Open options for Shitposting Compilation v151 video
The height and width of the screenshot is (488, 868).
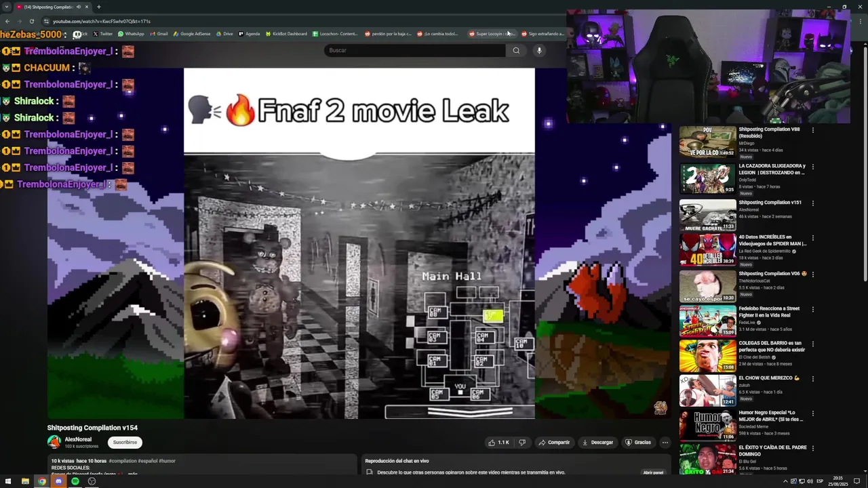(813, 203)
